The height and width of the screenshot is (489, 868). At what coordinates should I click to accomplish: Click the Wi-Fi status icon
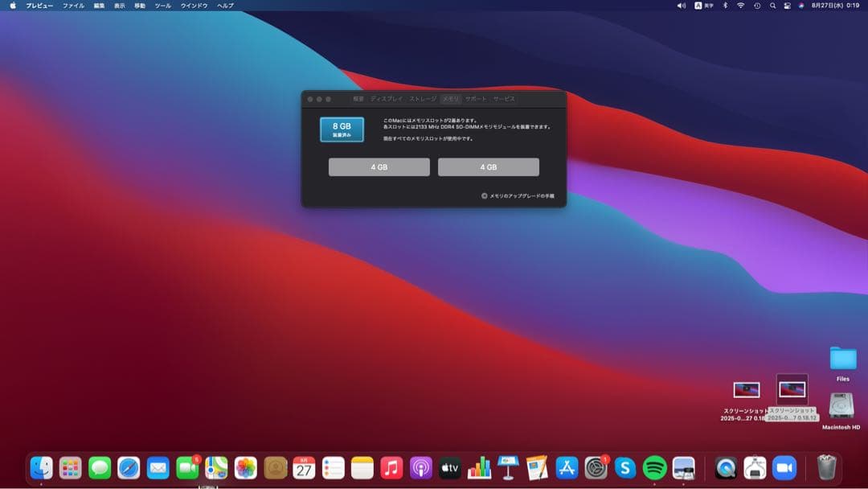click(x=741, y=6)
